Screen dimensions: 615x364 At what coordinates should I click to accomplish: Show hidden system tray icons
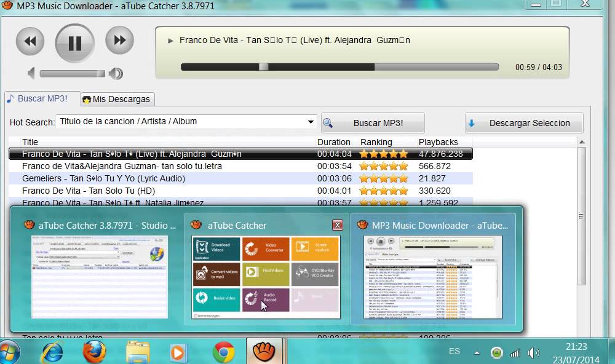[x=477, y=353]
